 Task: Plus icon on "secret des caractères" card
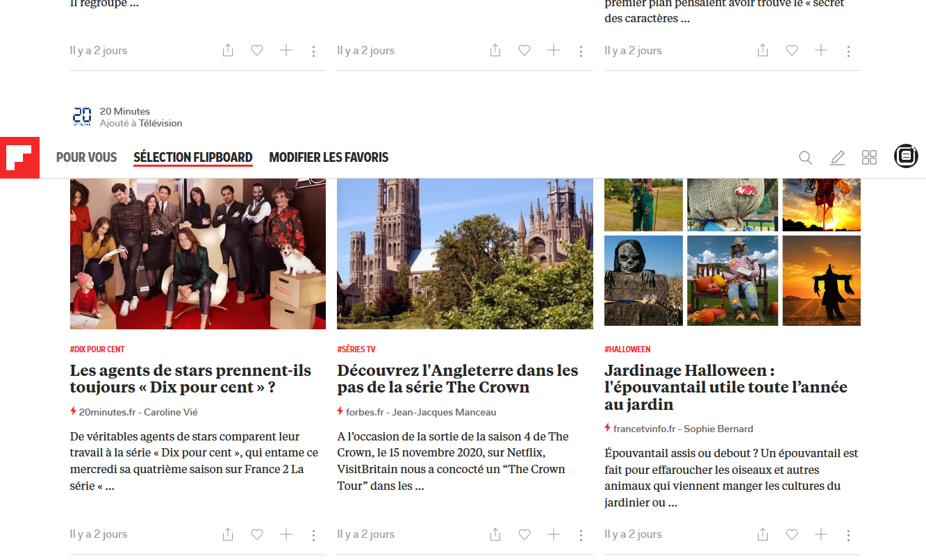(820, 50)
